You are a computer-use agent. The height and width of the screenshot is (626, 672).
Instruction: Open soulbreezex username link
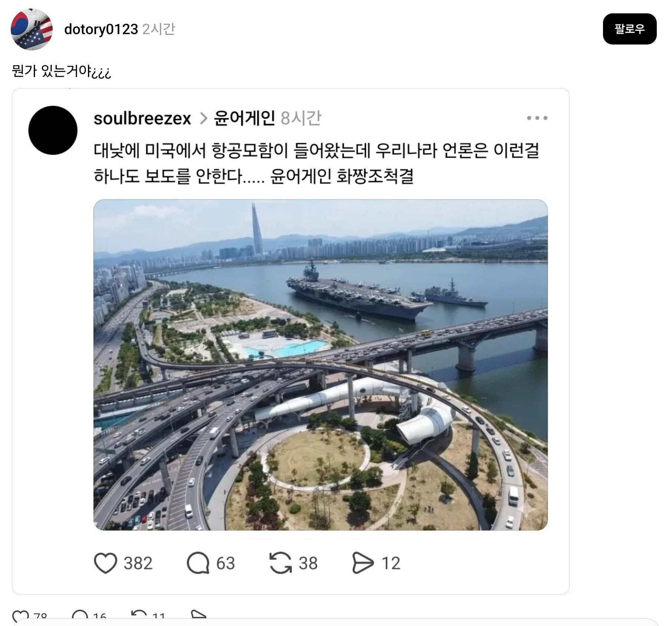142,119
